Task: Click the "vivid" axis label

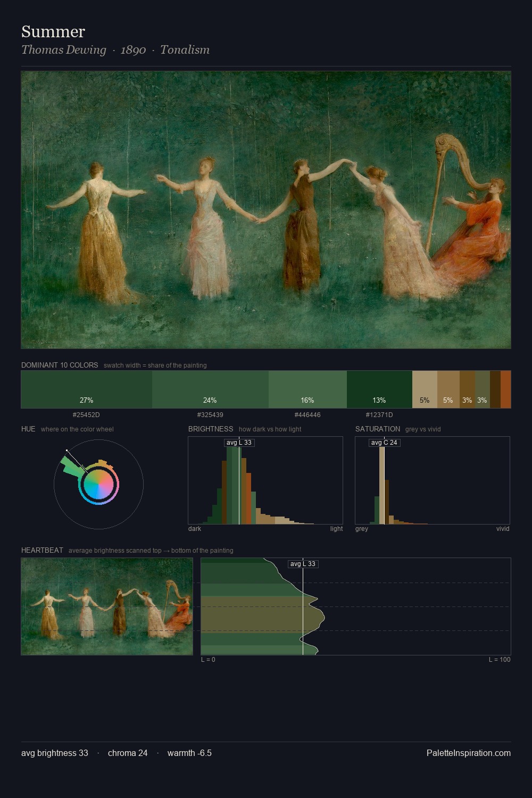Action: coord(503,529)
